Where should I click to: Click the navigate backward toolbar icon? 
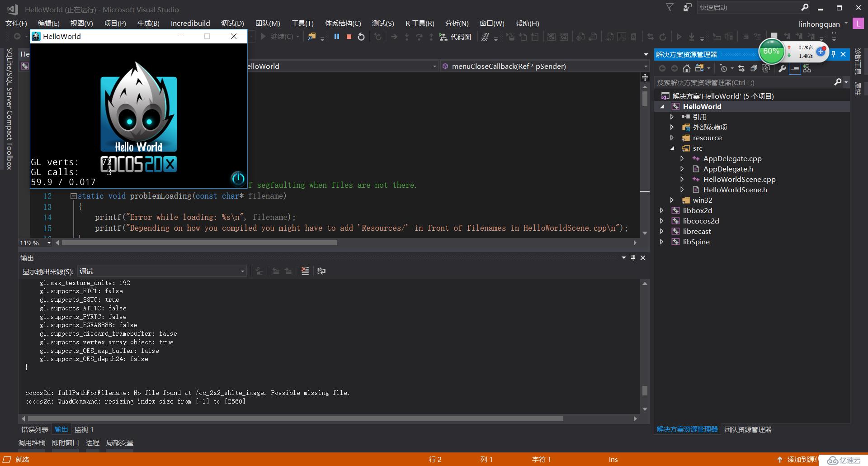click(17, 37)
